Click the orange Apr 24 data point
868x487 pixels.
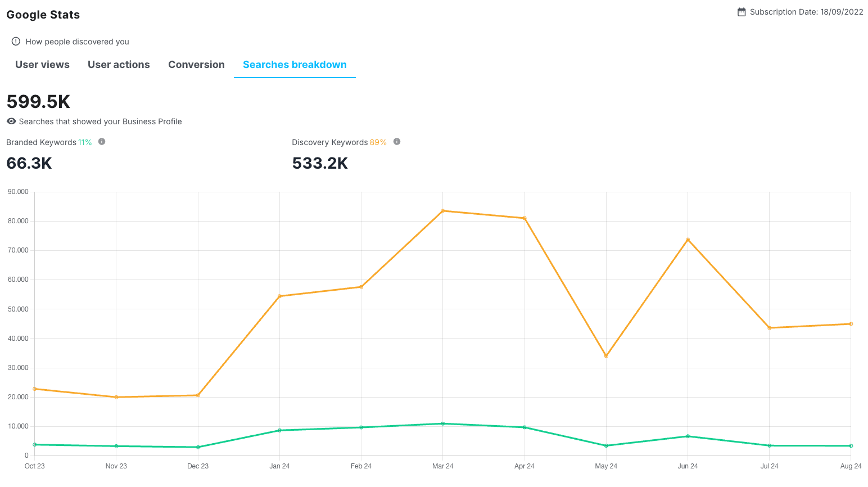pos(525,218)
